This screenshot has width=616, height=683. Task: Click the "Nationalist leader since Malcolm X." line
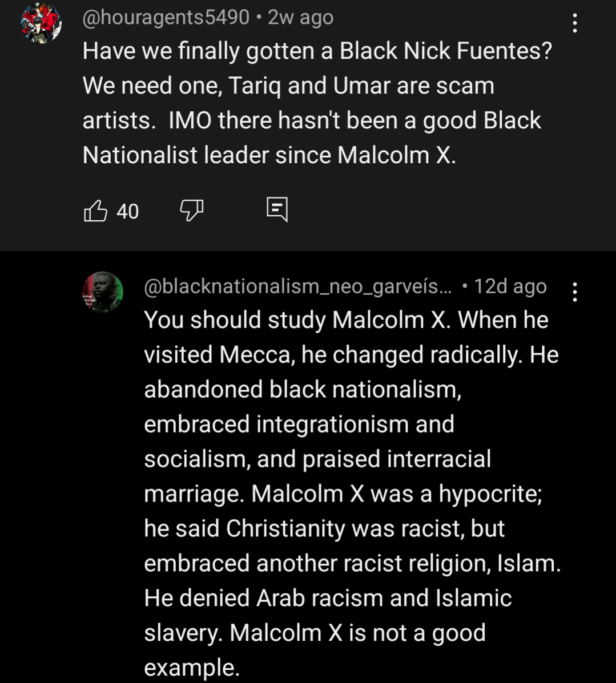(x=269, y=155)
